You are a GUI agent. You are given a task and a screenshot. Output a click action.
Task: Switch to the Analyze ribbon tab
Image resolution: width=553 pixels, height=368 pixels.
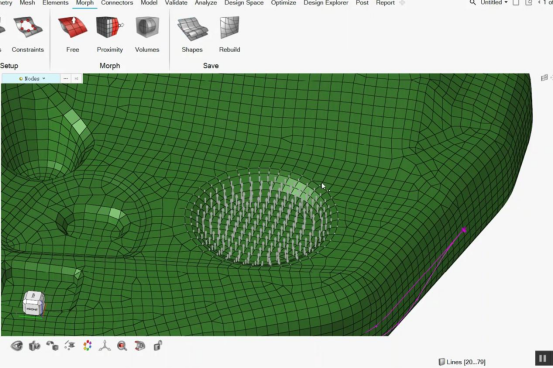(x=206, y=3)
